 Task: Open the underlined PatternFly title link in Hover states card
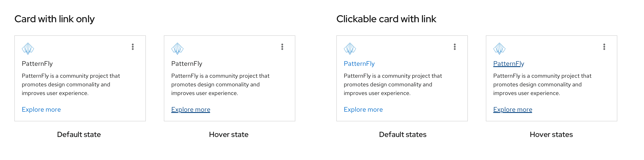click(508, 64)
